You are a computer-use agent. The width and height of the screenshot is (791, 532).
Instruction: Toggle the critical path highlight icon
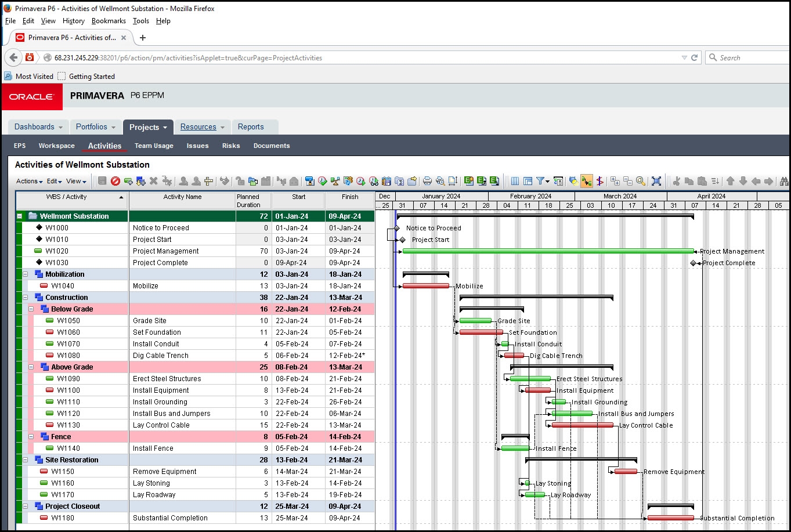point(600,181)
